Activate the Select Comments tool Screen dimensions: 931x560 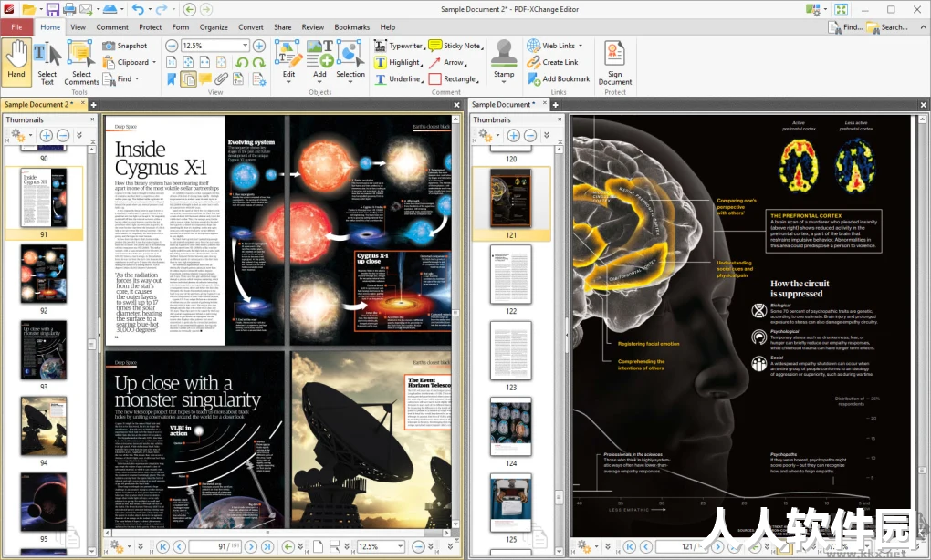click(81, 64)
